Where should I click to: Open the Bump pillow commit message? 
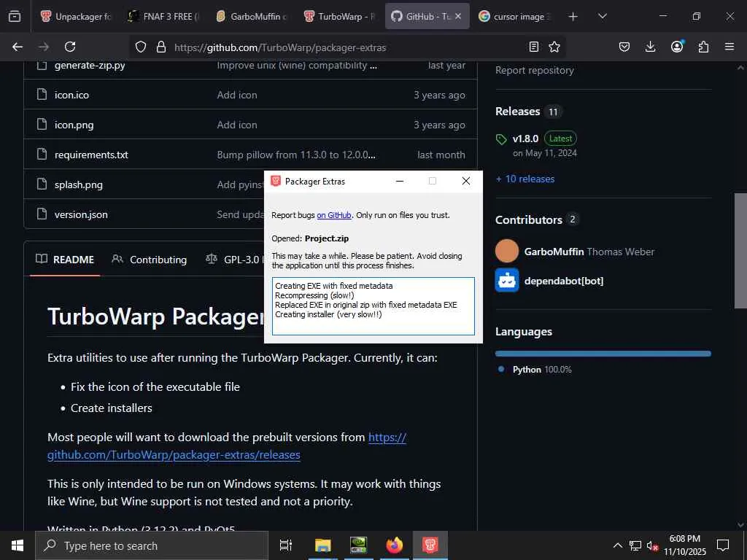point(296,155)
